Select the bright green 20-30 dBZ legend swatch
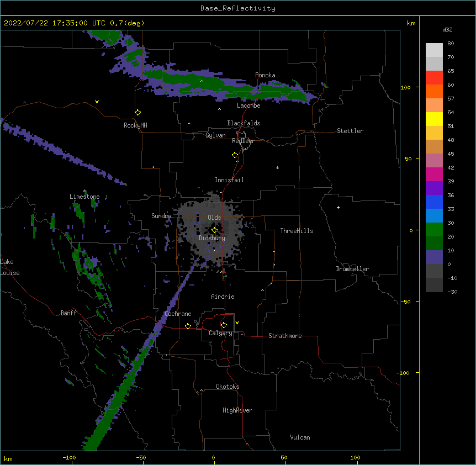The height and width of the screenshot is (465, 476). pyautogui.click(x=434, y=230)
